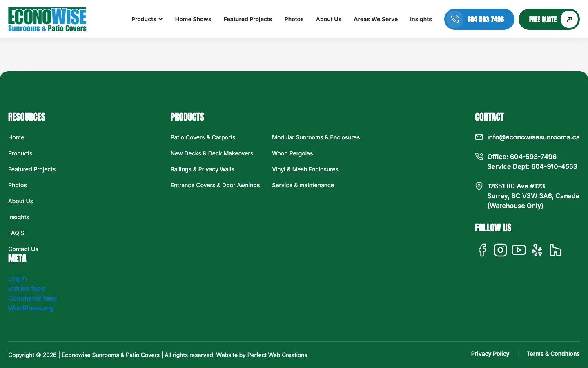Screen dimensions: 588x368
Task: Open the Terms & Conditions link
Action: (x=553, y=354)
